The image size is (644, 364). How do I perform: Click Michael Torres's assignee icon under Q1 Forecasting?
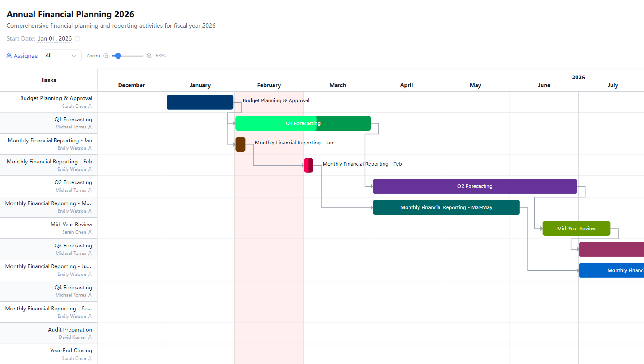coord(90,127)
